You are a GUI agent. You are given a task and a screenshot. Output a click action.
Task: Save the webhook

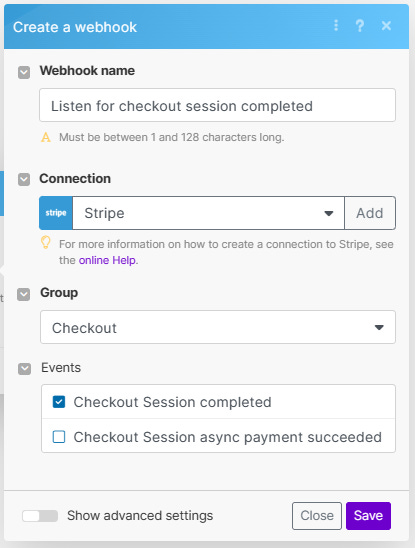tap(369, 516)
